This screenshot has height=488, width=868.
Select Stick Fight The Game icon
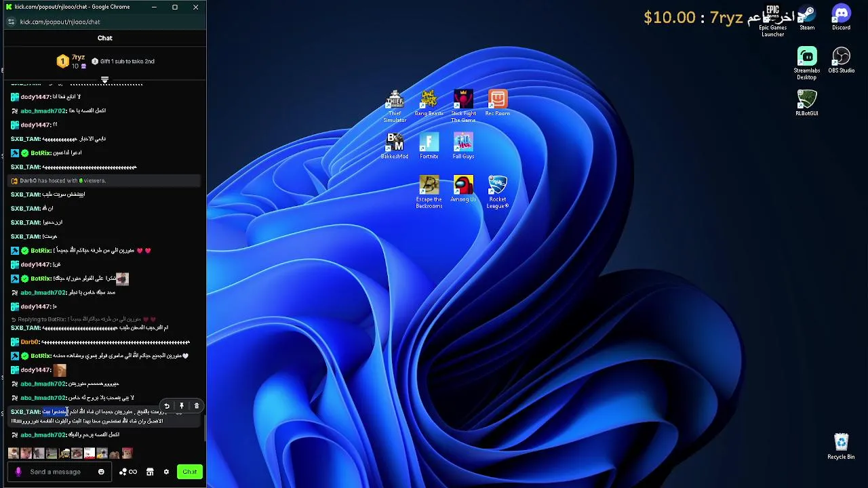coord(463,106)
